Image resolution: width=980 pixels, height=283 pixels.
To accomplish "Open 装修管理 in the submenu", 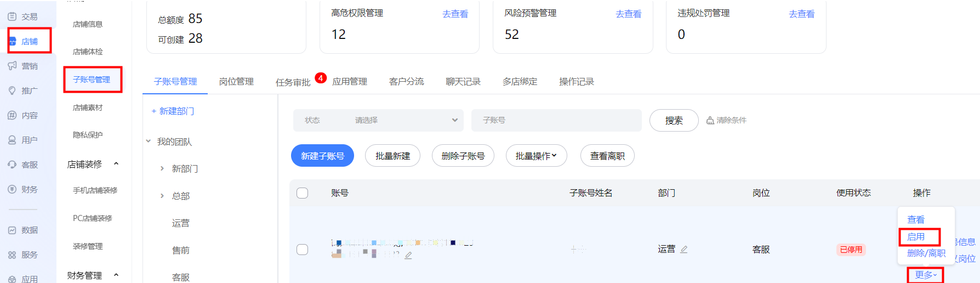I will 88,246.
